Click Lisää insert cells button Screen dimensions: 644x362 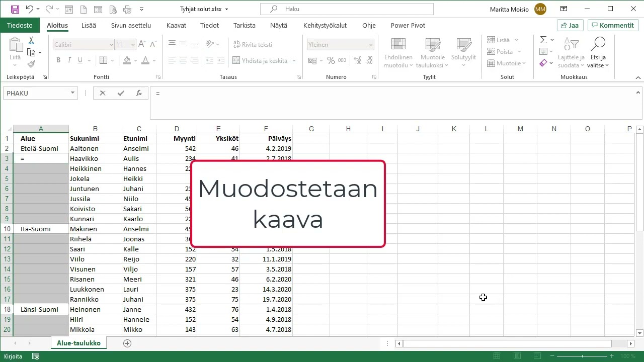tap(498, 40)
